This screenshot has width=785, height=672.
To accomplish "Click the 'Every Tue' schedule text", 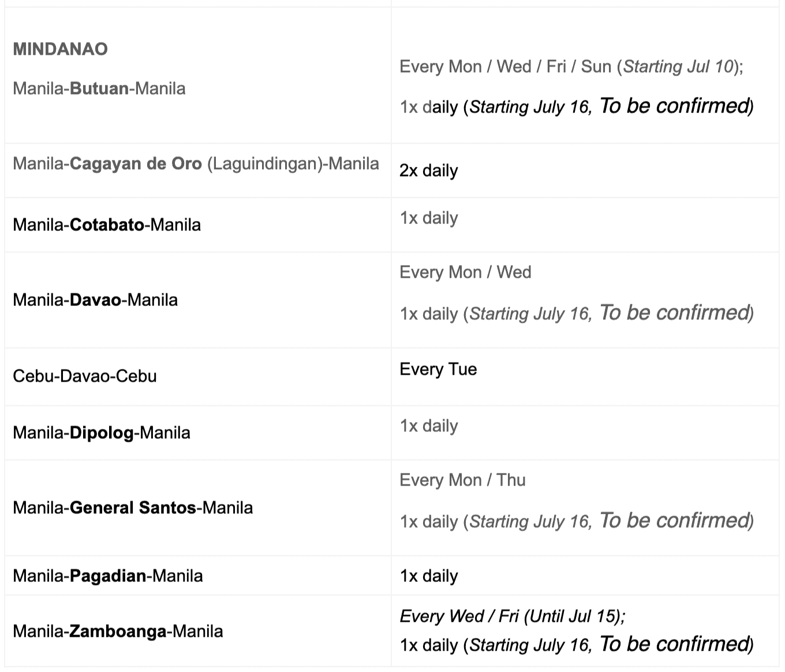I will click(438, 369).
